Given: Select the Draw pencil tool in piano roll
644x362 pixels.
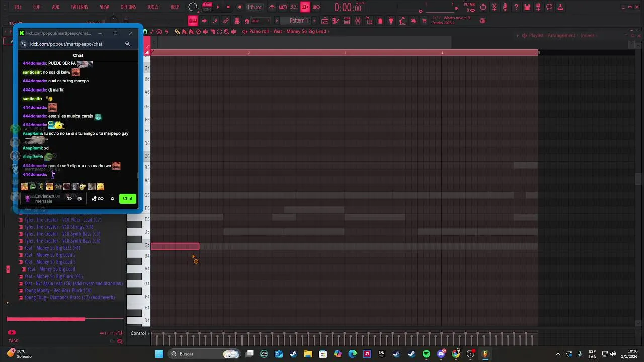Looking at the screenshot, I should pos(177,32).
